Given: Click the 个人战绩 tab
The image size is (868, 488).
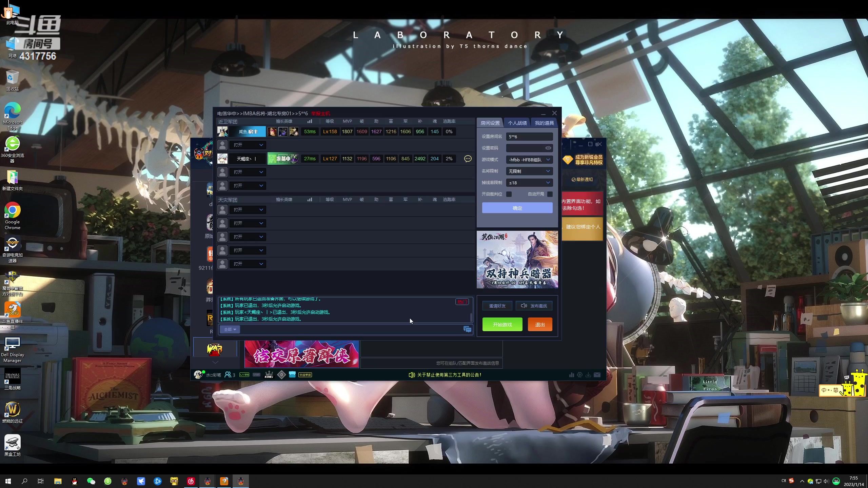Looking at the screenshot, I should (517, 123).
